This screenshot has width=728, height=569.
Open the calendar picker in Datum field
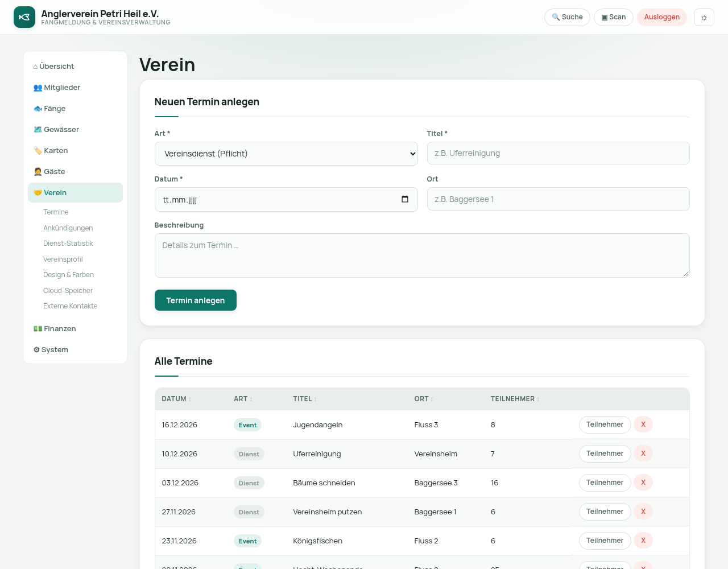(x=405, y=199)
